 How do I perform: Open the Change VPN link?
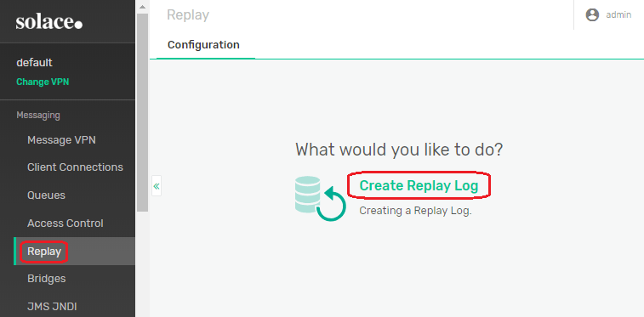click(x=43, y=82)
